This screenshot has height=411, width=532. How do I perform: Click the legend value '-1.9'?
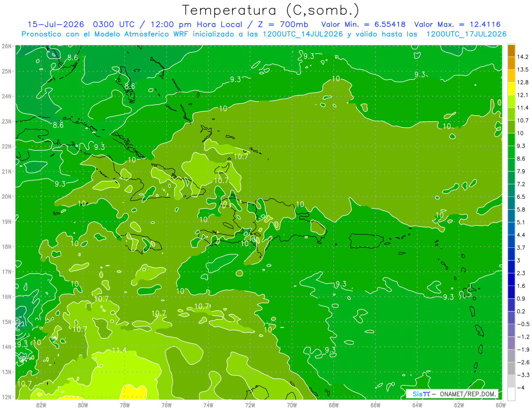pos(522,349)
